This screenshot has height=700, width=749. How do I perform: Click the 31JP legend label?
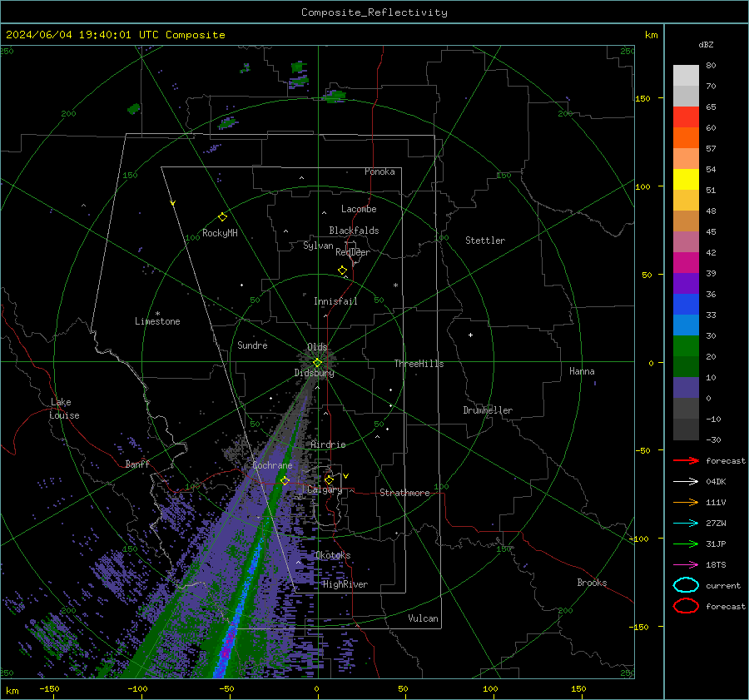coord(716,544)
